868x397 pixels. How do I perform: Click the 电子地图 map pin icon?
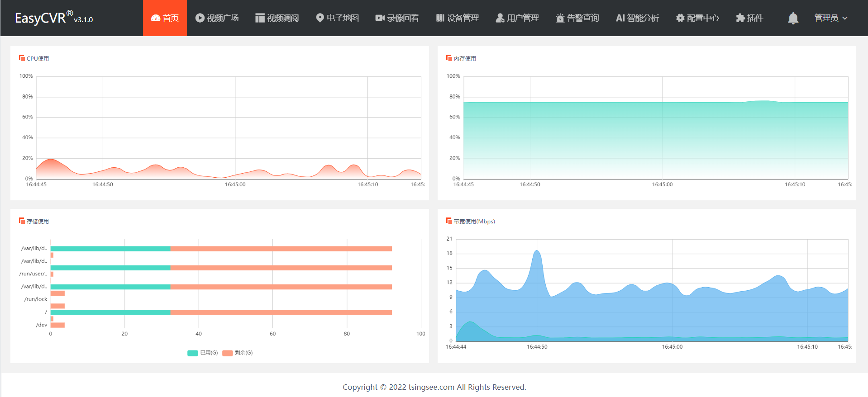click(320, 18)
